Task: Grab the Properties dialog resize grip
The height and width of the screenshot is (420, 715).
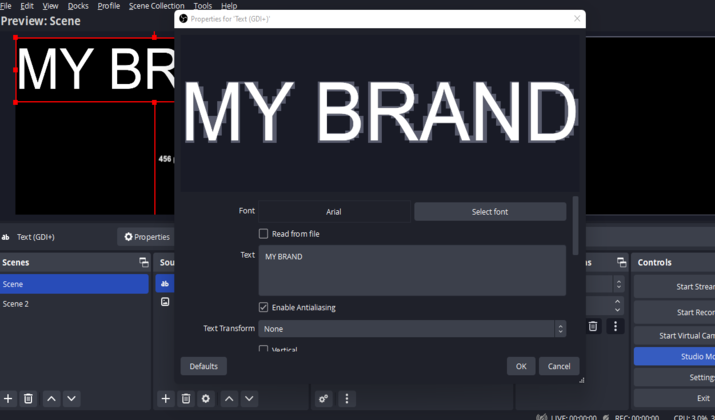Action: point(581,380)
